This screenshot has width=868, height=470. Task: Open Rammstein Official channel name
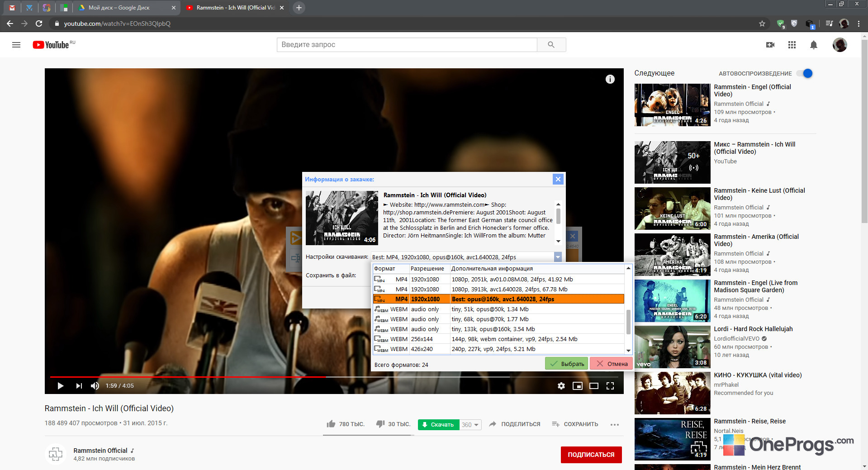(x=100, y=451)
